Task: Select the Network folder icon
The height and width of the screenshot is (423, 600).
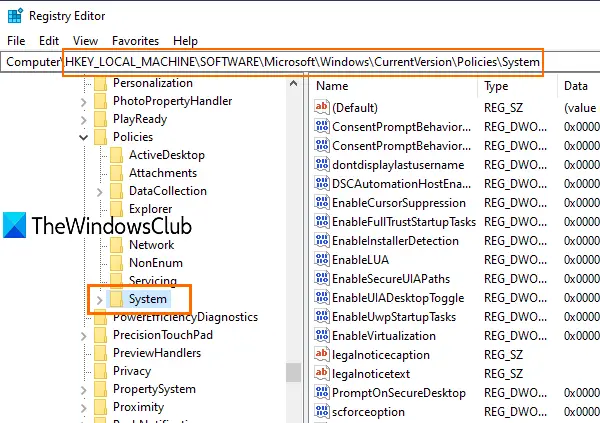Action: [116, 245]
